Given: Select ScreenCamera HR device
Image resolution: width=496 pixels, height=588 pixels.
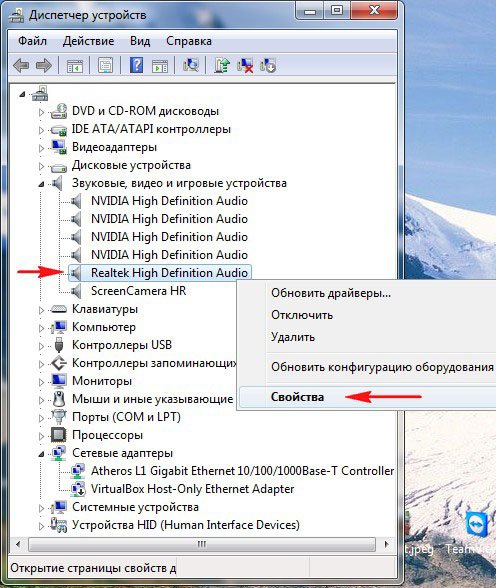Looking at the screenshot, I should (x=138, y=291).
